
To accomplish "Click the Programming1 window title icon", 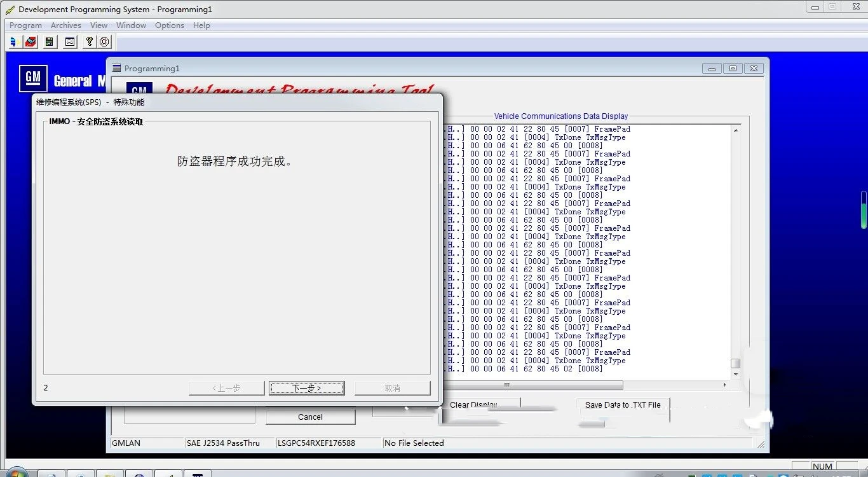I will (116, 68).
